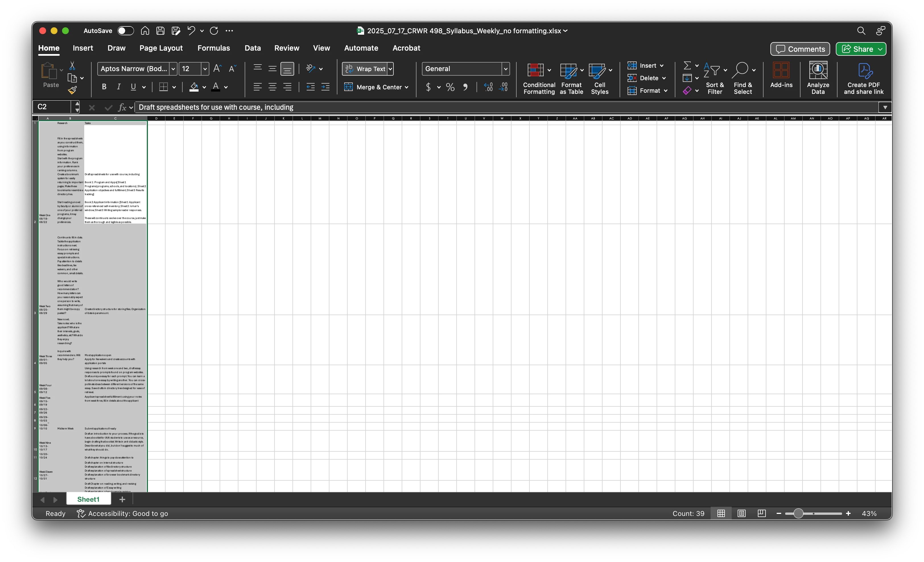Expand the formula bar
The width and height of the screenshot is (924, 562).
coord(885,107)
